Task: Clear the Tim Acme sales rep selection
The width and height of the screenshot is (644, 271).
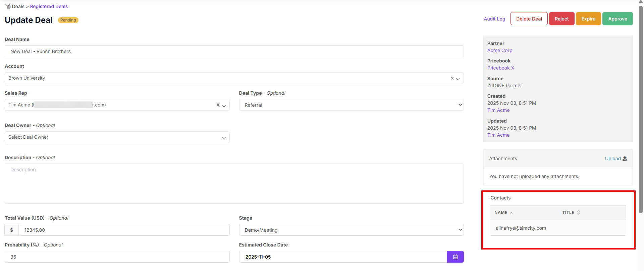Action: click(218, 105)
